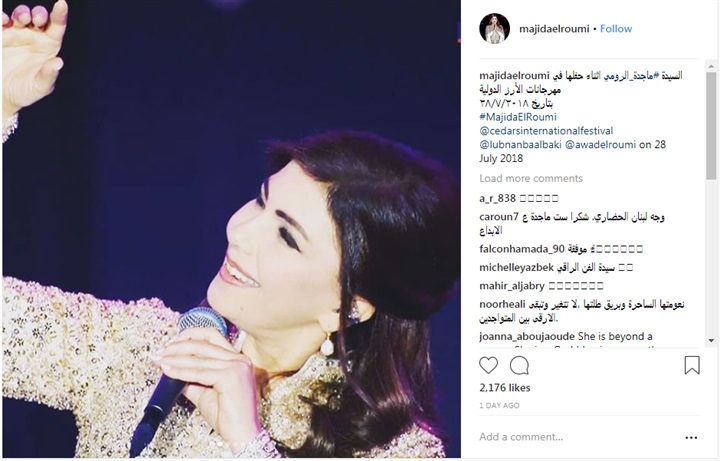View the 2,176 likes list
Image resolution: width=720 pixels, height=461 pixels.
505,388
